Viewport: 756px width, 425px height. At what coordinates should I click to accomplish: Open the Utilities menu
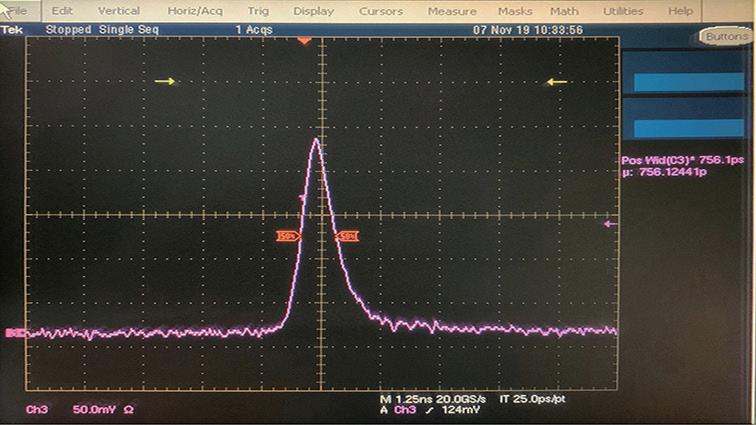(623, 10)
